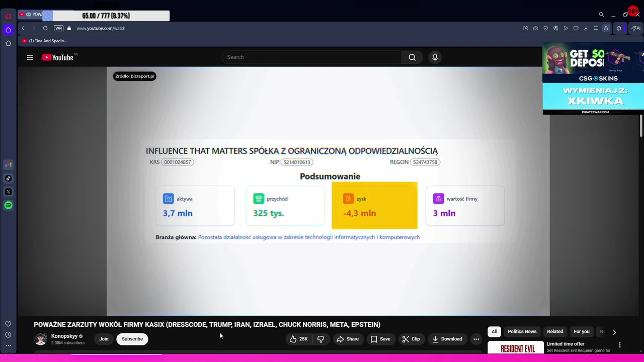The height and width of the screenshot is (362, 644).
Task: Open the Konopskyy channel avatar
Action: click(x=41, y=339)
